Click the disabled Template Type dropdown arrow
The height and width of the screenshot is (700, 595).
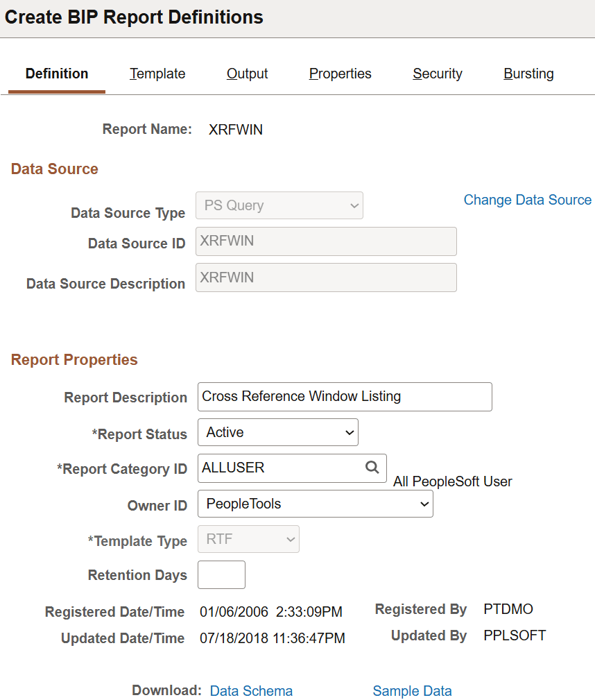coord(291,539)
